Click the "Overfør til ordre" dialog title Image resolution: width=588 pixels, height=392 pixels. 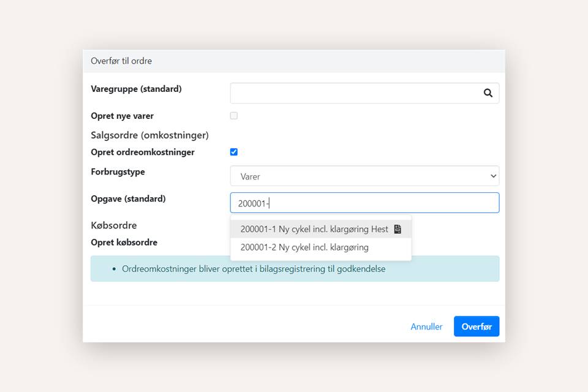[x=121, y=61]
